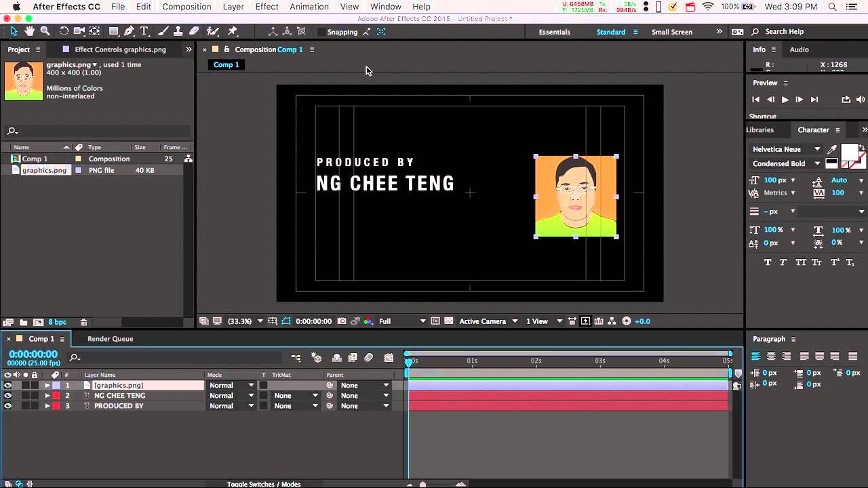Click the new folder icon in Project panel
Image resolution: width=868 pixels, height=488 pixels.
[23, 323]
